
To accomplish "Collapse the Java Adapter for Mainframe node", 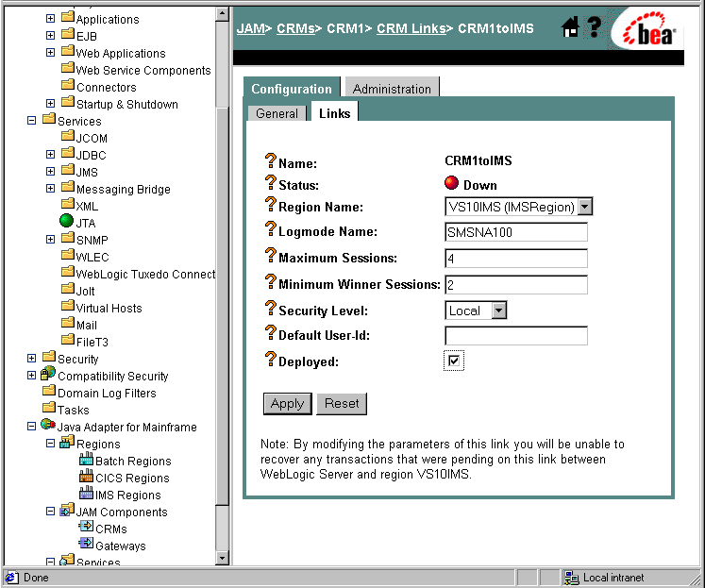I will pyautogui.click(x=31, y=427).
